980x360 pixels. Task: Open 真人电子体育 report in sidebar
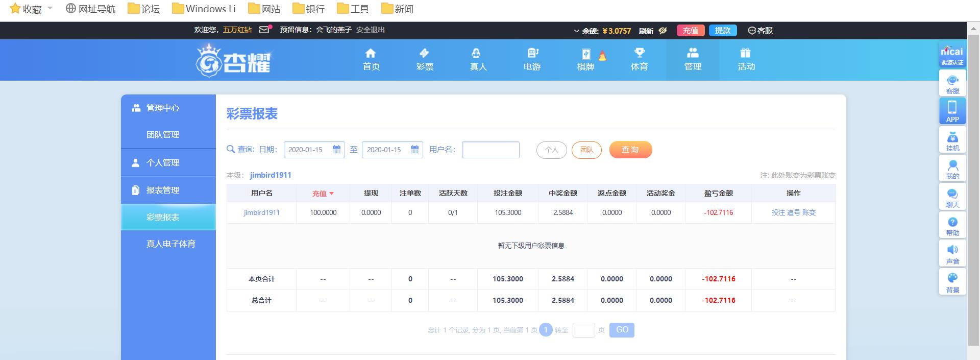(x=170, y=244)
